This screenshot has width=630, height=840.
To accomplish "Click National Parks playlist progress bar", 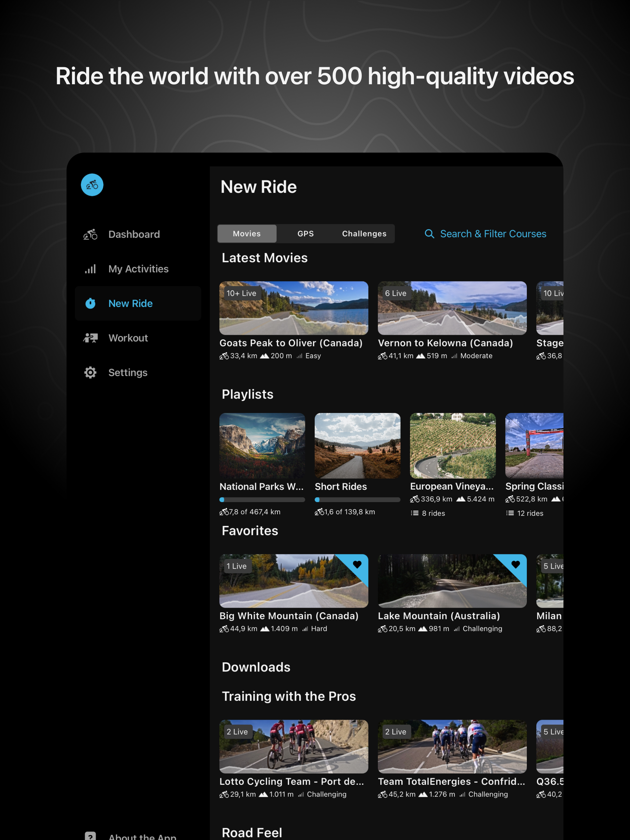I will click(x=262, y=500).
